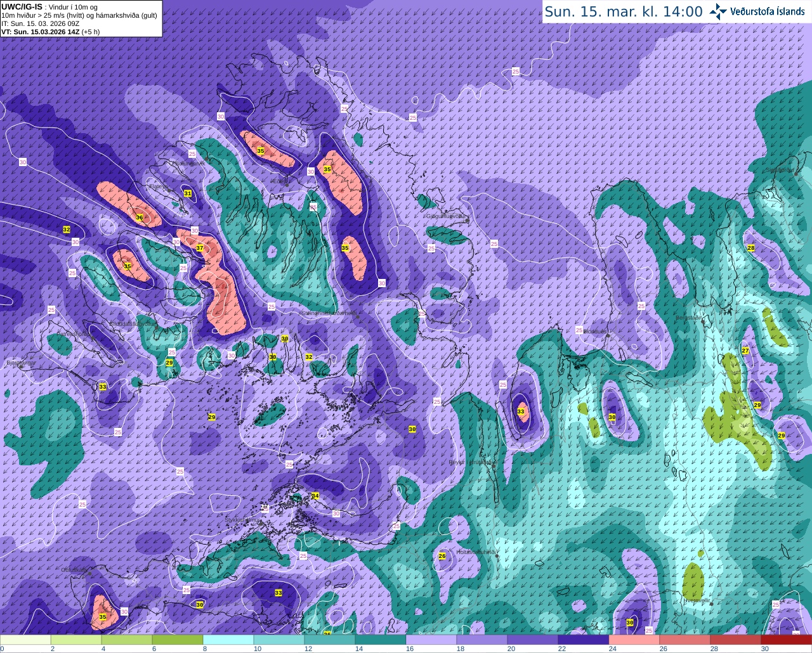This screenshot has width=812, height=653.
Task: Pick the pale yellow 0–2 legend swatch
Action: click(25, 640)
